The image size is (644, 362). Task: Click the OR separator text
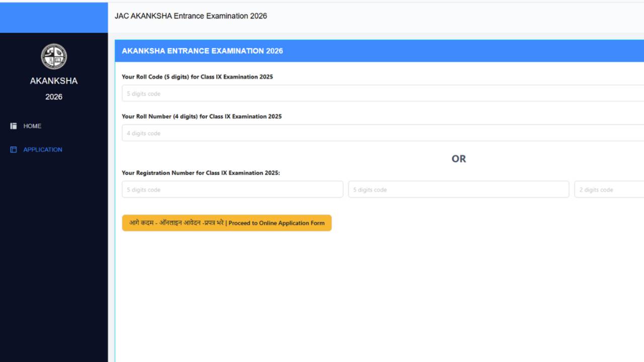coord(458,158)
